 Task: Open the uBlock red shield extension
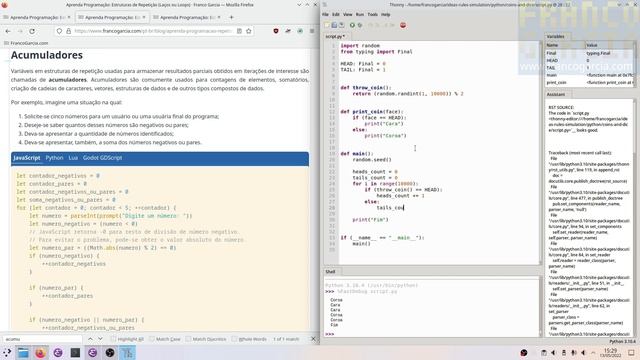coord(276,31)
